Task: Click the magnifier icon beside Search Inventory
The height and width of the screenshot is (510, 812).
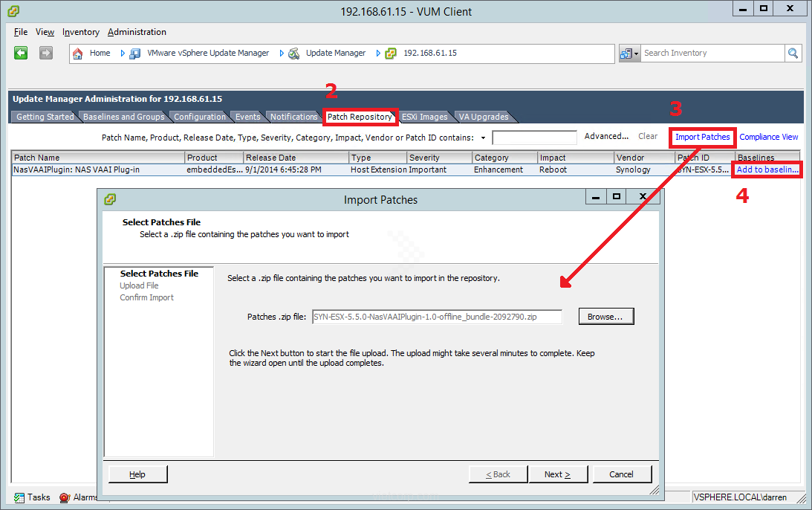Action: tap(793, 53)
